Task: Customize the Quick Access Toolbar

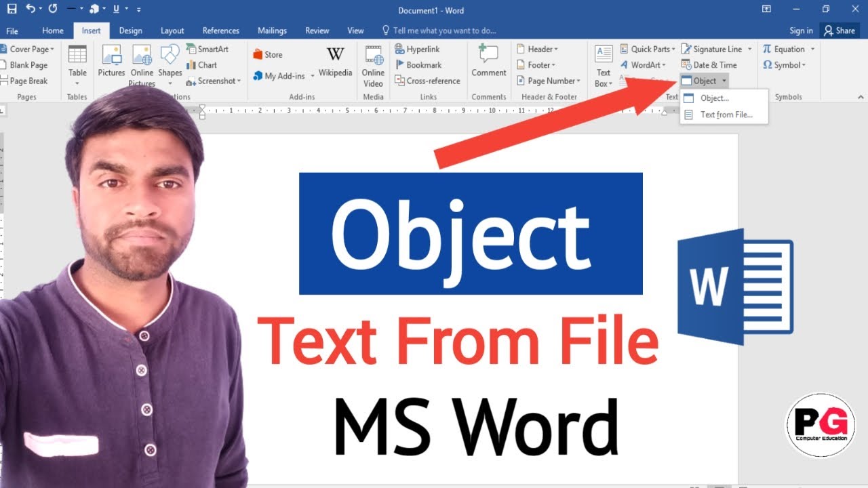Action: pyautogui.click(x=139, y=10)
